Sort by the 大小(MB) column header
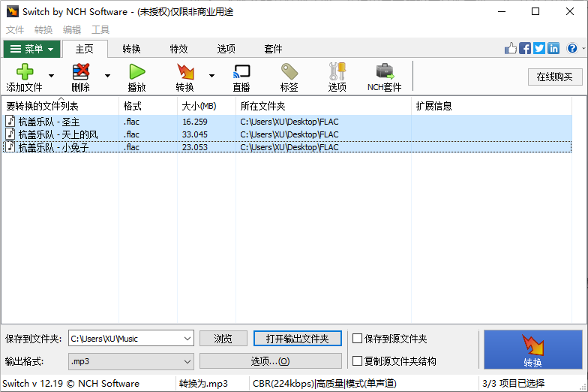The width and height of the screenshot is (588, 392). [207, 106]
